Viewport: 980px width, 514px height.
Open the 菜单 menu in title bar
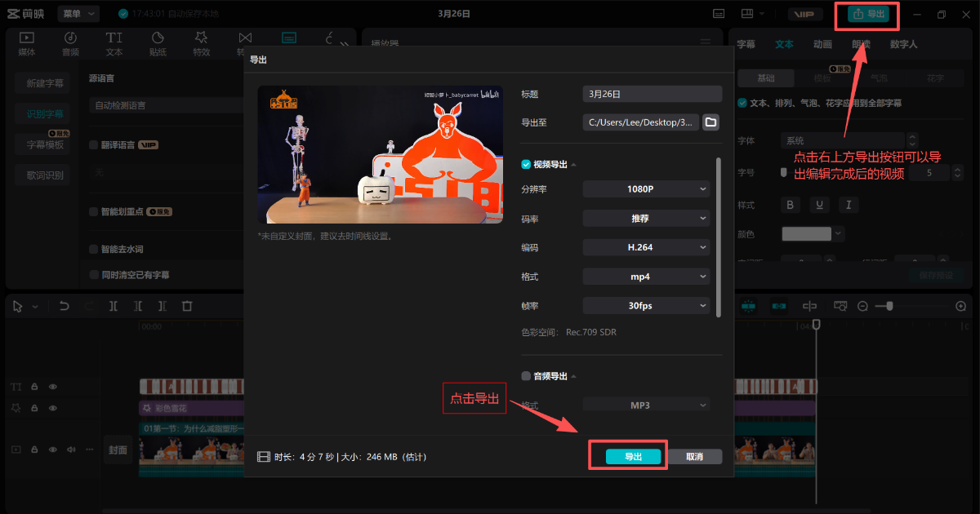(x=78, y=14)
